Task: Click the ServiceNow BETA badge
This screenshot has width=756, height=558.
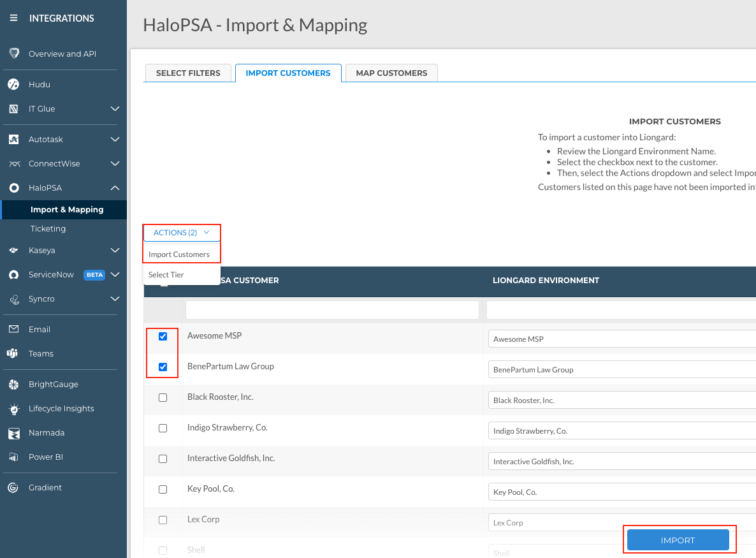Action: 94,274
